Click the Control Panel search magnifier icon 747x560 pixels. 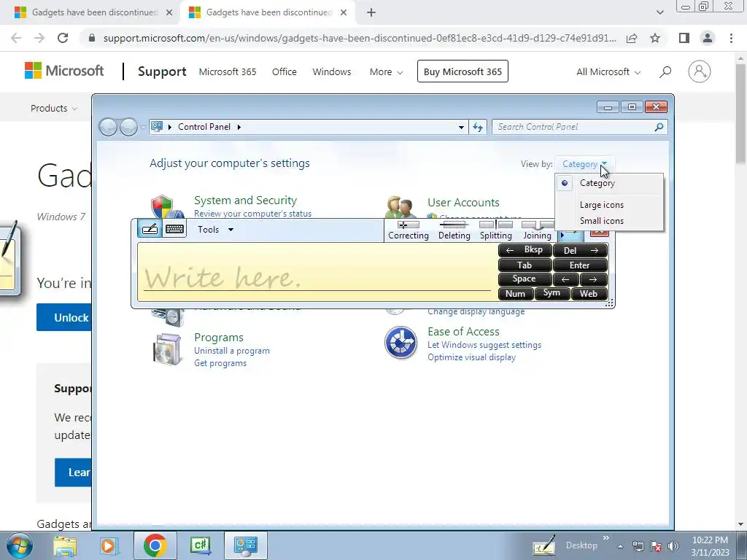pyautogui.click(x=659, y=127)
